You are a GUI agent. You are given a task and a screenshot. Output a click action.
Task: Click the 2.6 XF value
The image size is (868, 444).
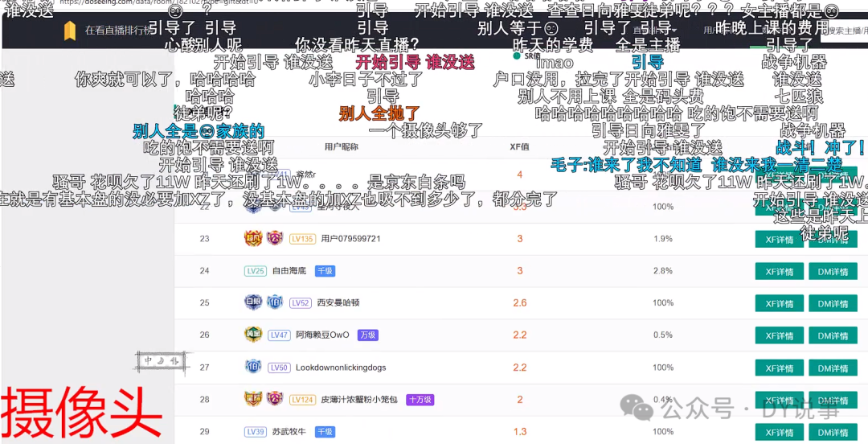tap(520, 303)
